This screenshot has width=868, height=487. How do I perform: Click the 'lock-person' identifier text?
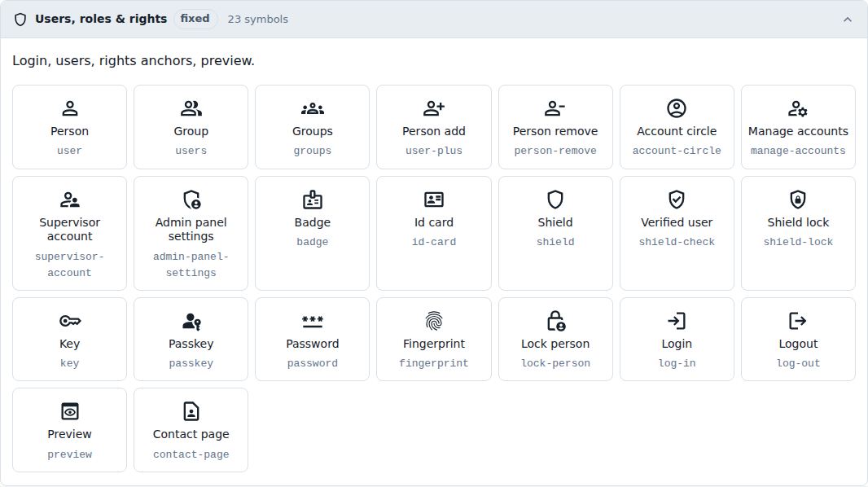[555, 363]
